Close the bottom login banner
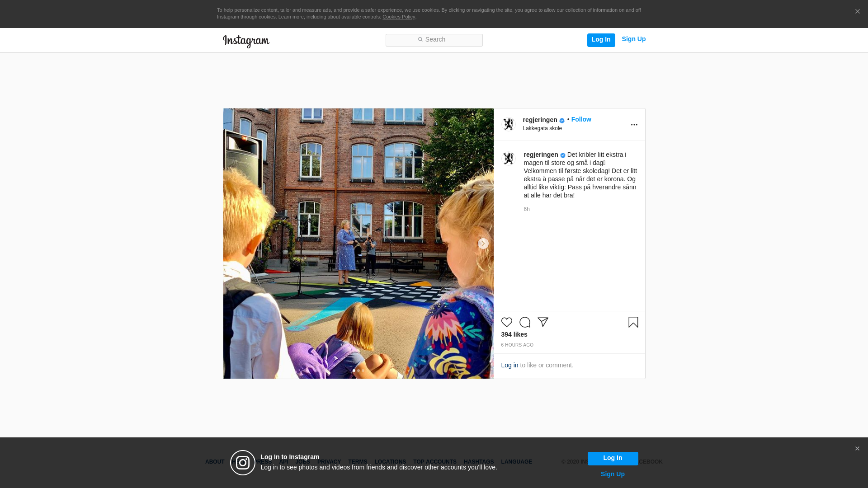Screen dimensions: 868x488 [x=857, y=449]
